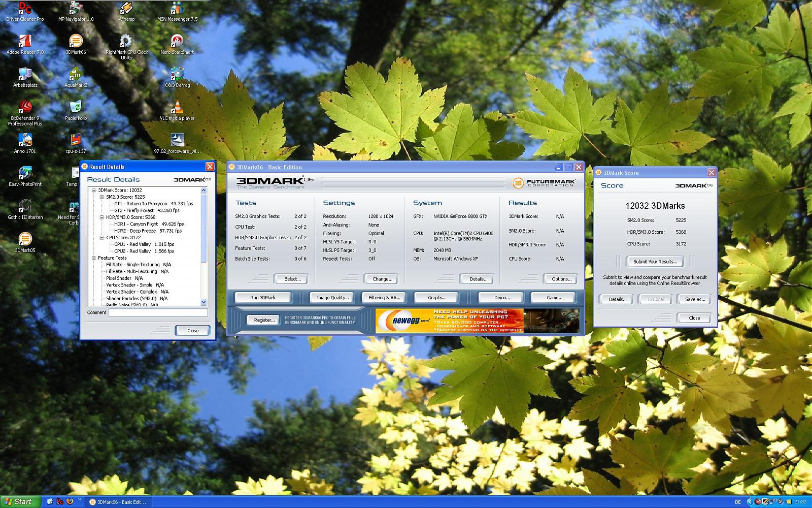This screenshot has height=508, width=812.
Task: Click the Run 3DMark button
Action: point(262,298)
